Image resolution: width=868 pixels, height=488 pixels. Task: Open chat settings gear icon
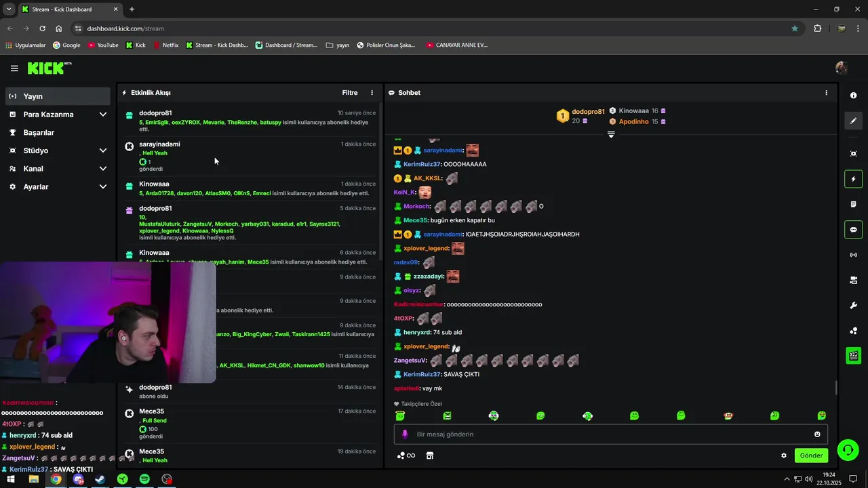point(784,455)
